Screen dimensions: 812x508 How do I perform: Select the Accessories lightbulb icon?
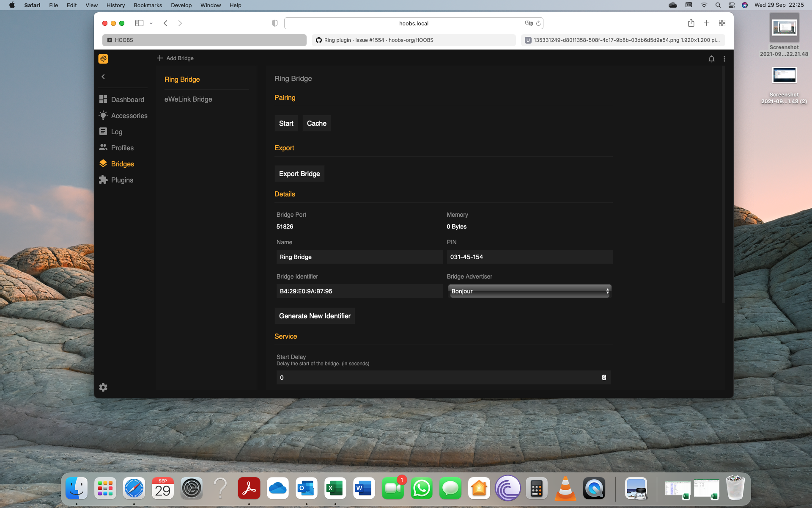pyautogui.click(x=103, y=115)
